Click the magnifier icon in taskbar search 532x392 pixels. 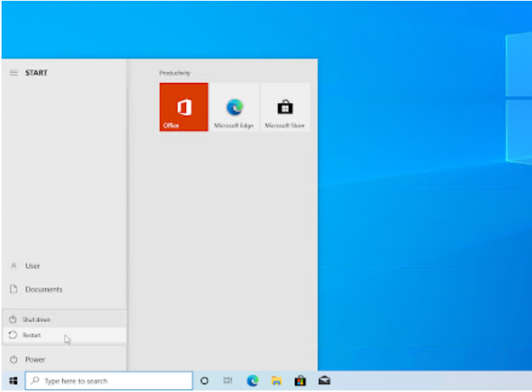point(35,381)
